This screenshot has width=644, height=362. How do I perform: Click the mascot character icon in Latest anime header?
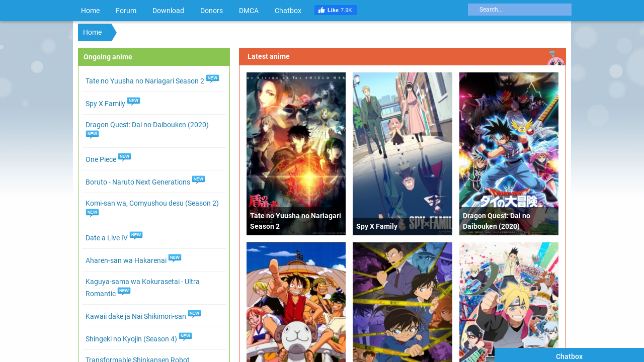(x=555, y=58)
